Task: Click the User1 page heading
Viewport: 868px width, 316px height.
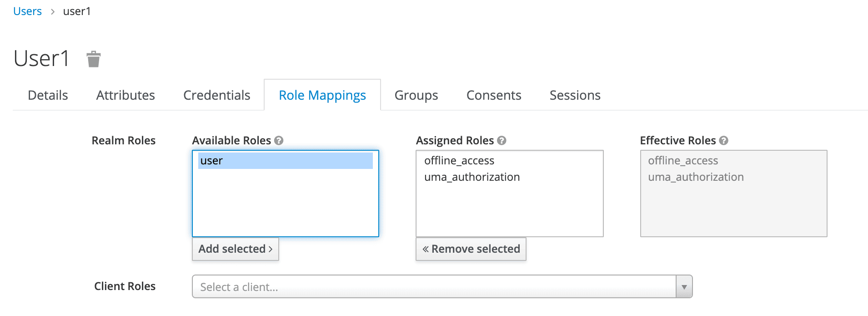Action: click(41, 59)
